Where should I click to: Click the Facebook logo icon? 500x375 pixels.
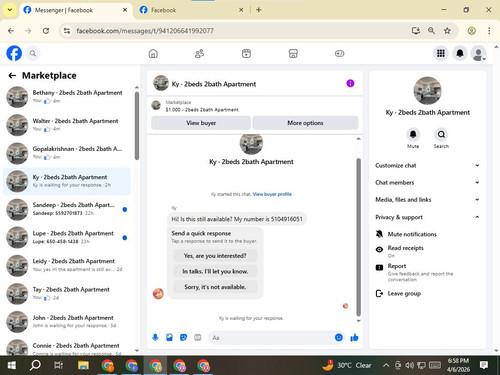(14, 53)
